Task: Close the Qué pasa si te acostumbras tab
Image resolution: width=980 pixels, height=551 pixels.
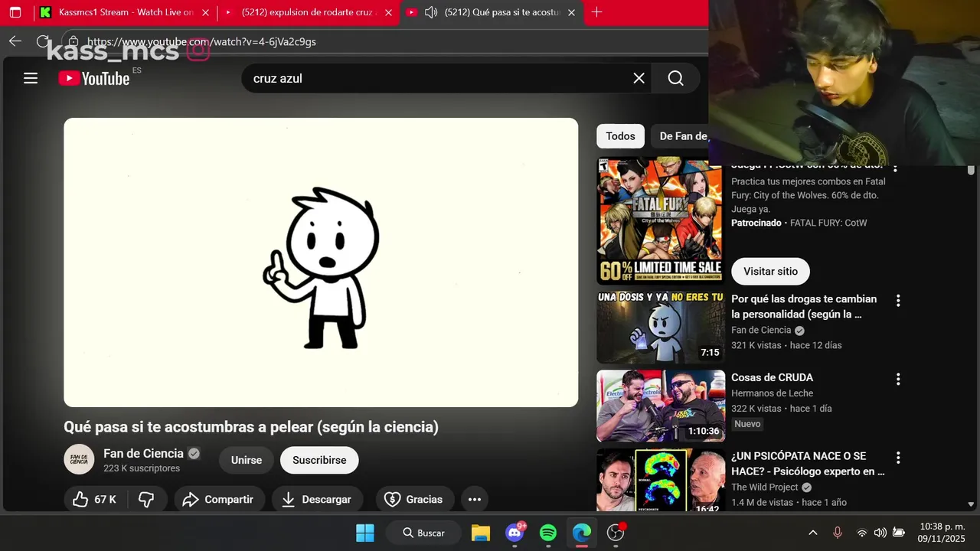Action: [571, 12]
